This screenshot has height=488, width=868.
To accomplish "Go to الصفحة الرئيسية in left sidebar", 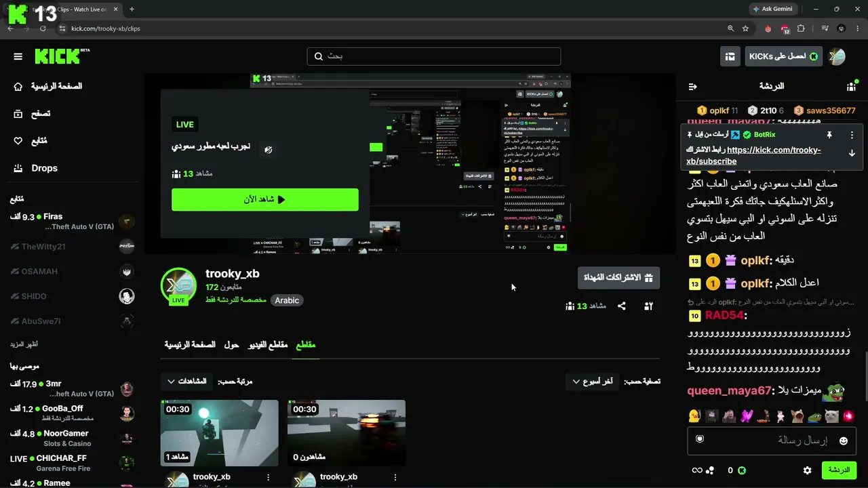I will (47, 87).
